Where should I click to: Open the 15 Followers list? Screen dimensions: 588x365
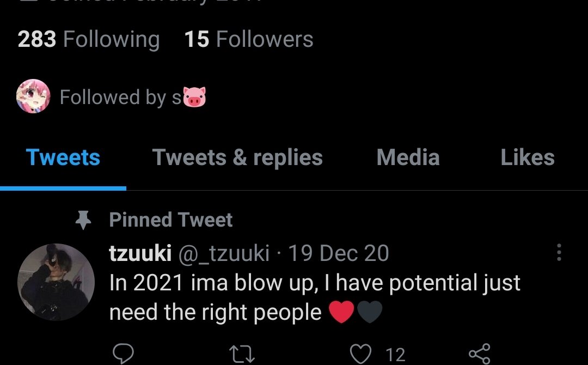(x=249, y=40)
